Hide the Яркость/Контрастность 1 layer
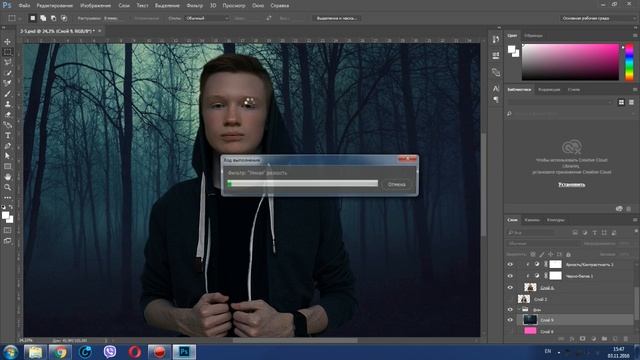The image size is (640, 360). (510, 264)
